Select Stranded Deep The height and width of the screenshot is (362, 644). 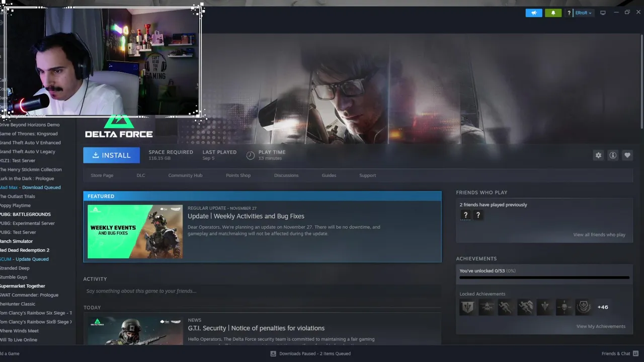click(15, 268)
